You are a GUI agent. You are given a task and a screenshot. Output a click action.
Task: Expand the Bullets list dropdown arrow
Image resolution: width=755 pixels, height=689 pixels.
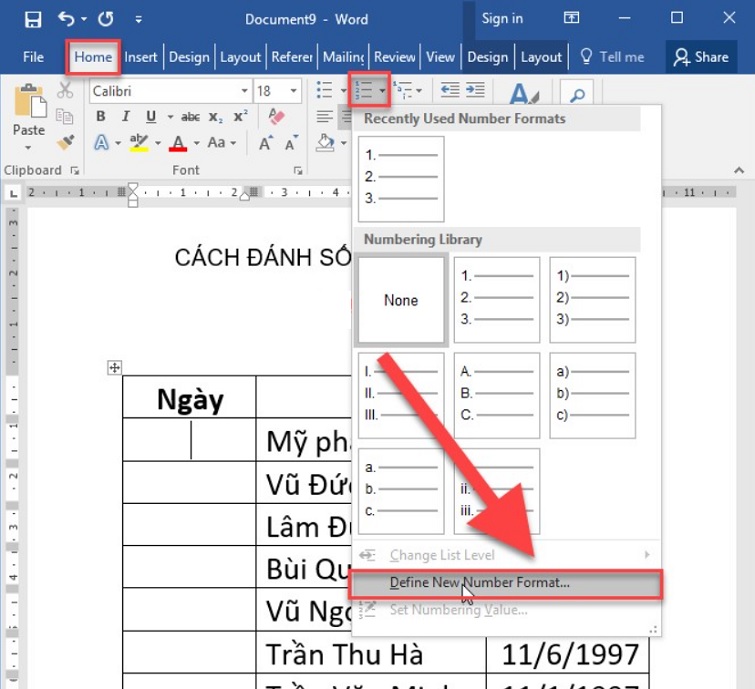tap(340, 91)
